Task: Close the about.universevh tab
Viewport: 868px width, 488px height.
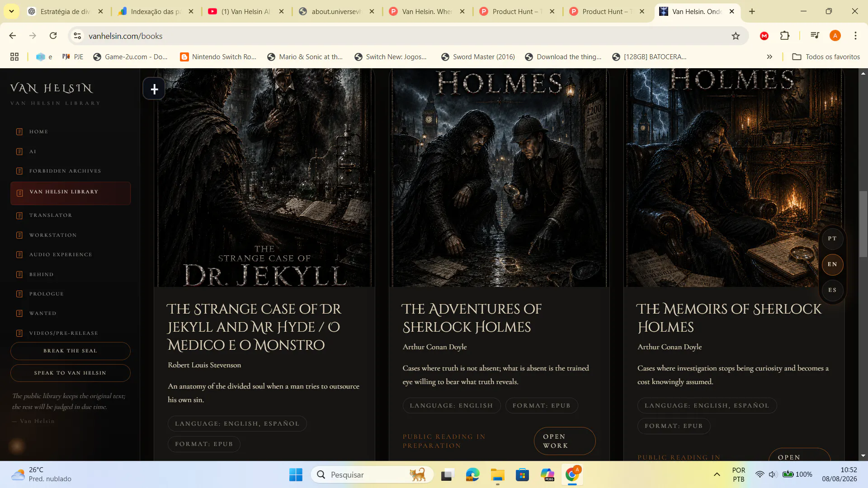Action: (x=372, y=12)
